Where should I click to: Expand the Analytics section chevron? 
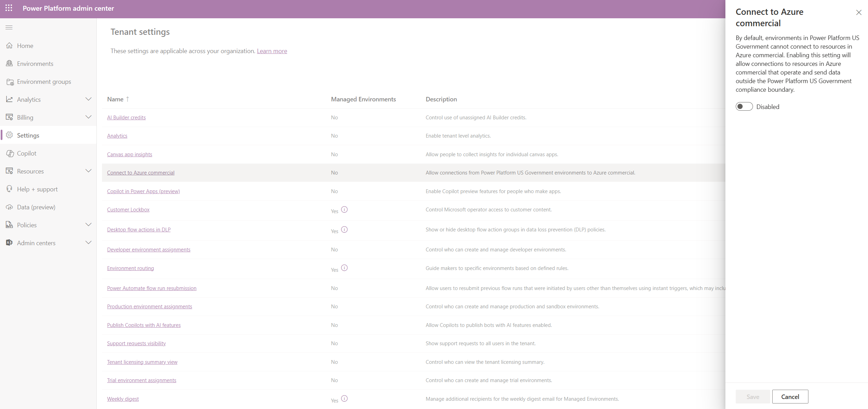pos(89,99)
